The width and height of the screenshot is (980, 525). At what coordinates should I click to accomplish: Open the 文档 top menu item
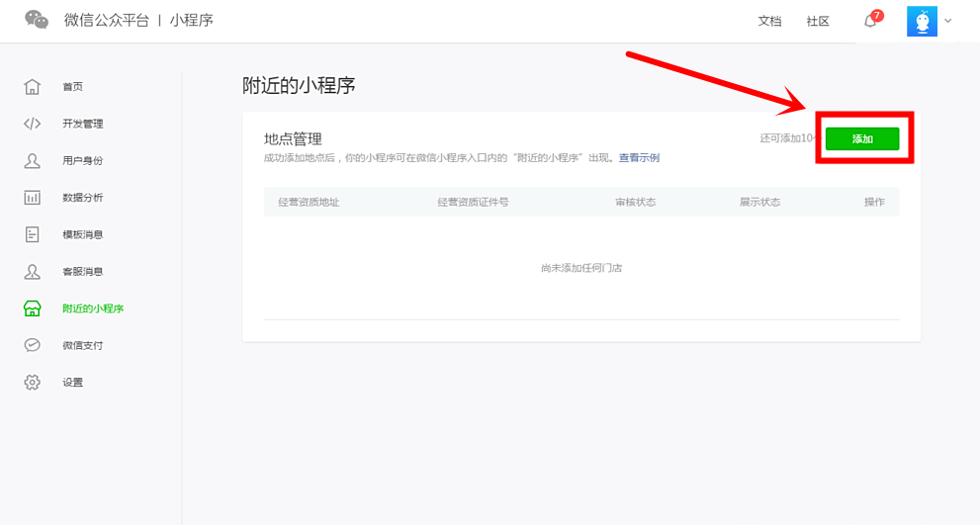pos(769,21)
